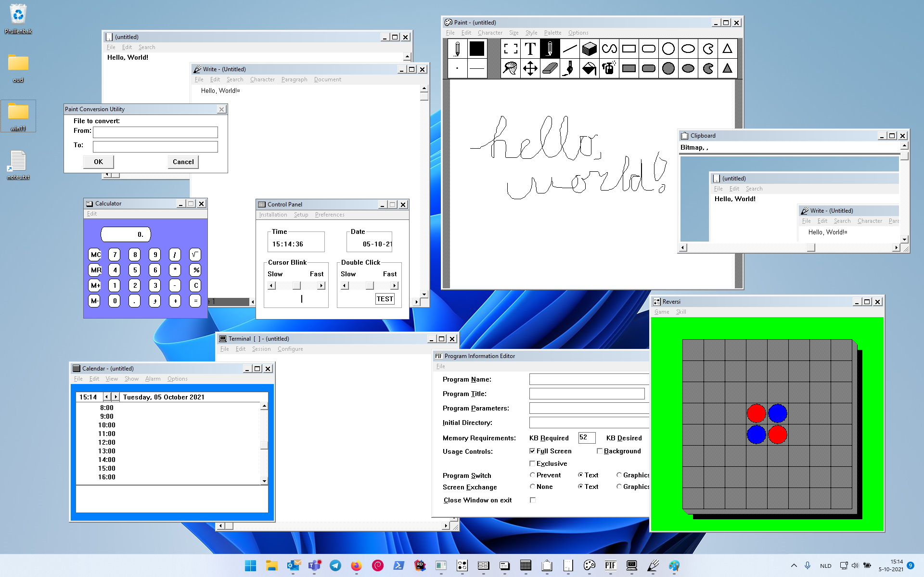Image resolution: width=924 pixels, height=577 pixels.
Task: Select the eraser tool in Paint
Action: click(589, 49)
